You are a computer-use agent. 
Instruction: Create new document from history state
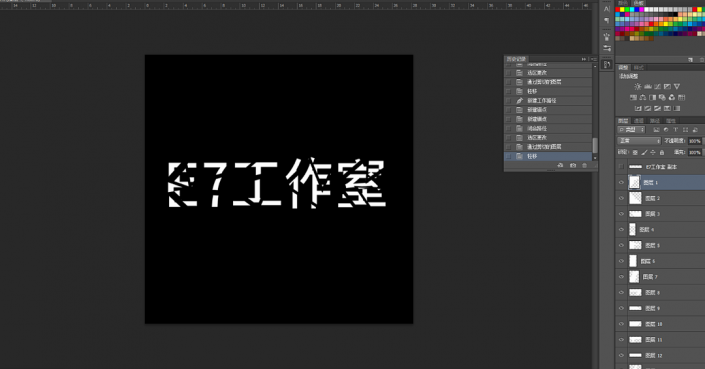[x=560, y=165]
